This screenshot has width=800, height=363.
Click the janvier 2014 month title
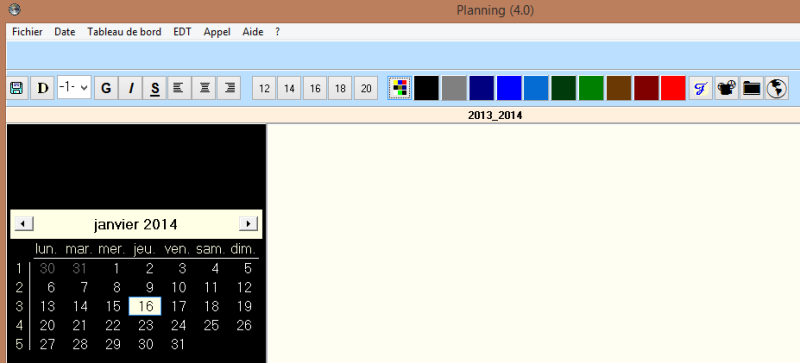[x=136, y=224]
